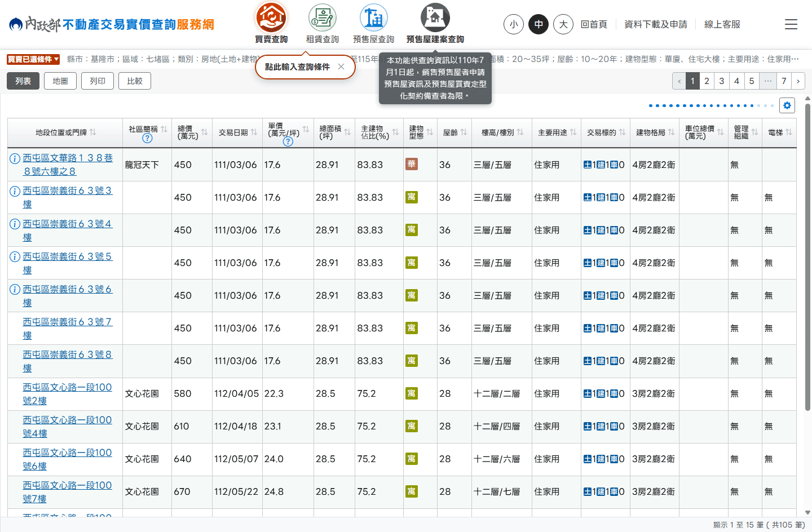Switch to 列表 view tab
The width and height of the screenshot is (812, 532).
pyautogui.click(x=23, y=81)
